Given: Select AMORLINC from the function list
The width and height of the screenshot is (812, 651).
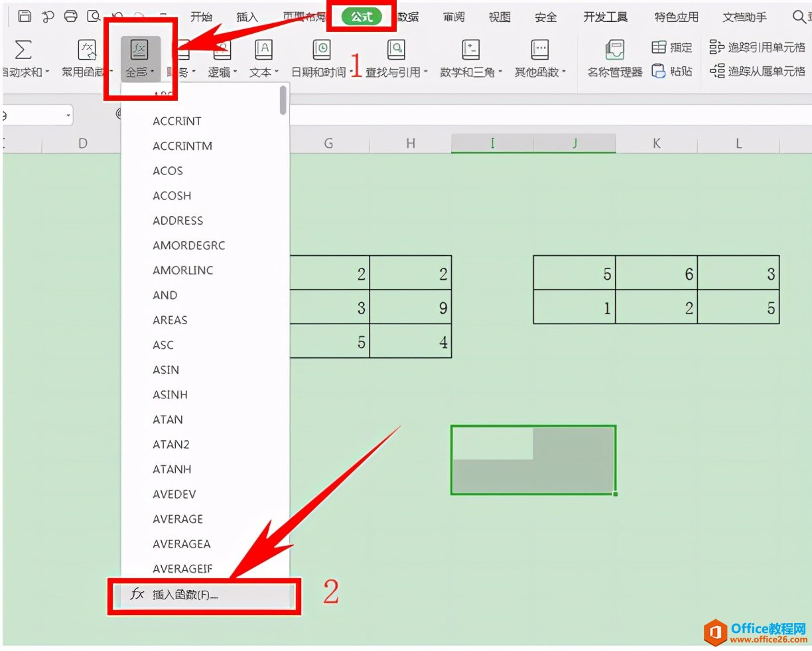Looking at the screenshot, I should point(183,270).
